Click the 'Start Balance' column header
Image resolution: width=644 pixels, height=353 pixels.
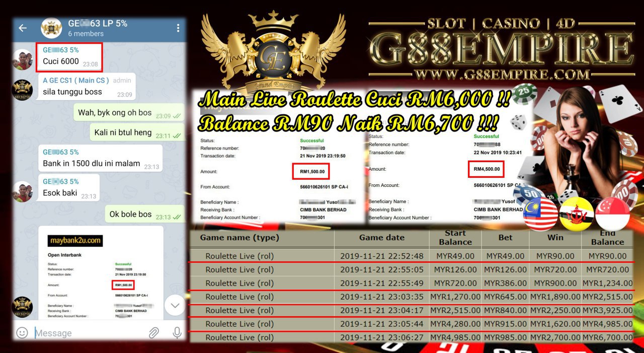455,237
